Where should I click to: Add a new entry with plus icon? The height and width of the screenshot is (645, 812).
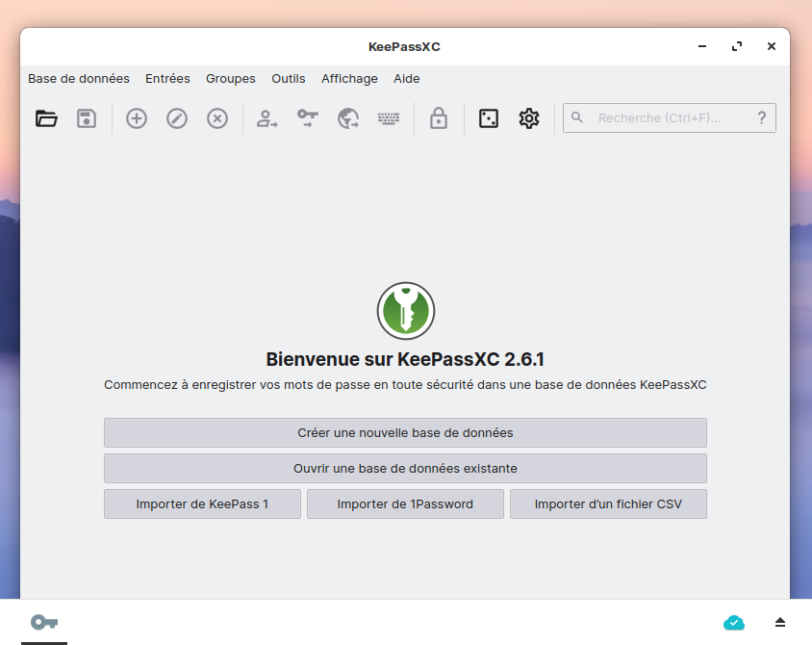click(x=137, y=118)
